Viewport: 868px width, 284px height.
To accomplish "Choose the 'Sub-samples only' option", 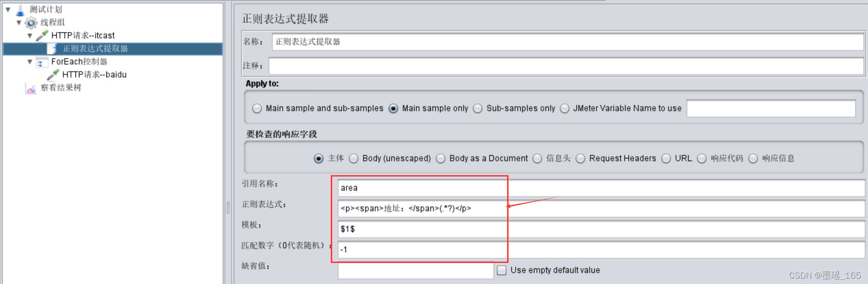I will pos(478,108).
